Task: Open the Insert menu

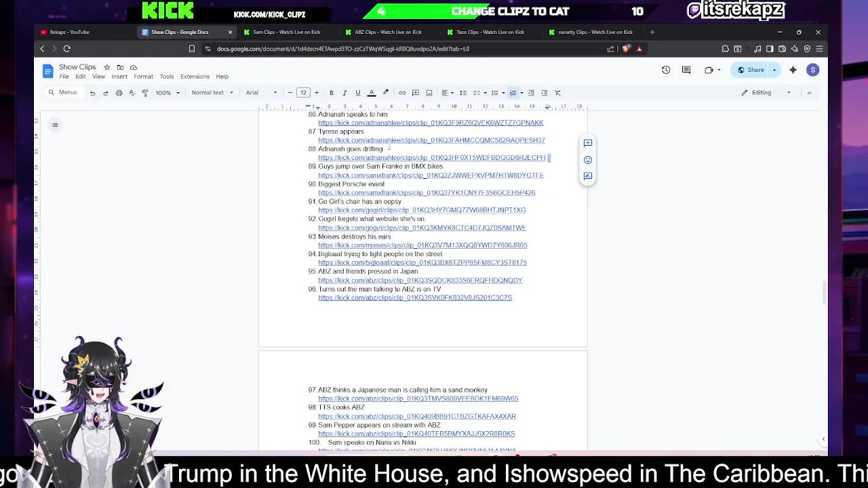Action: pos(119,77)
